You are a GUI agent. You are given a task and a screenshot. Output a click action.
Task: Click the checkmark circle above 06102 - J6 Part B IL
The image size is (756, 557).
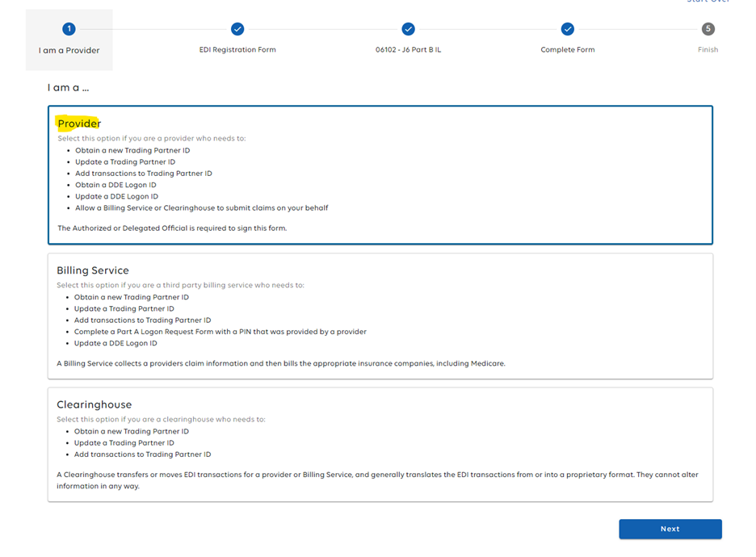click(x=408, y=29)
